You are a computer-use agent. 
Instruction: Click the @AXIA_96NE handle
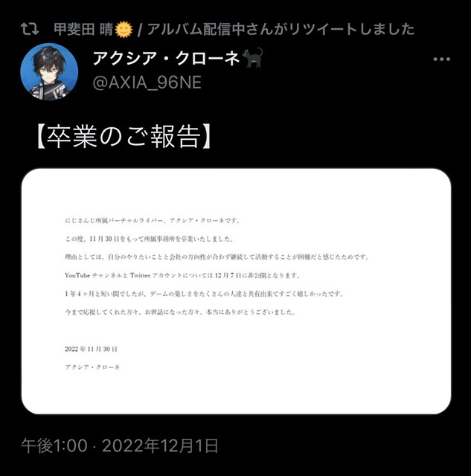click(x=147, y=83)
